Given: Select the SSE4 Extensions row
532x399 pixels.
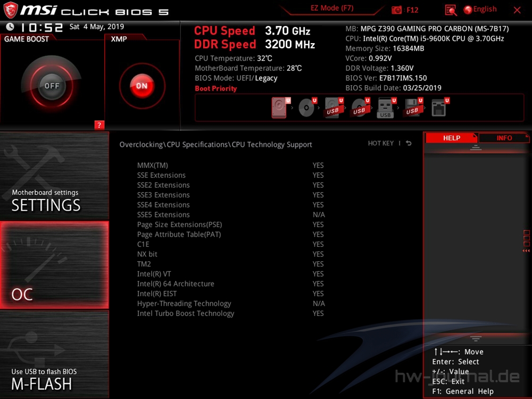Looking at the screenshot, I should pos(231,205).
